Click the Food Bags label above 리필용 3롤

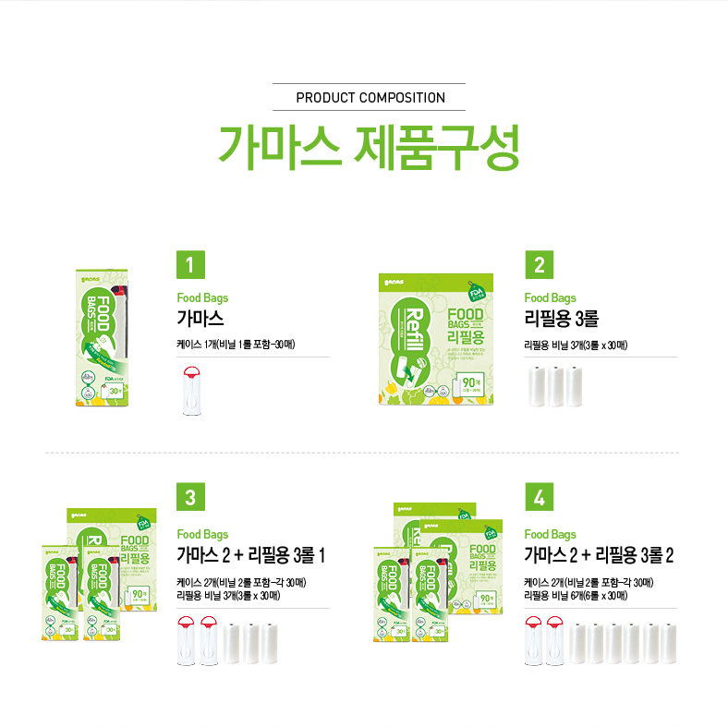551,297
